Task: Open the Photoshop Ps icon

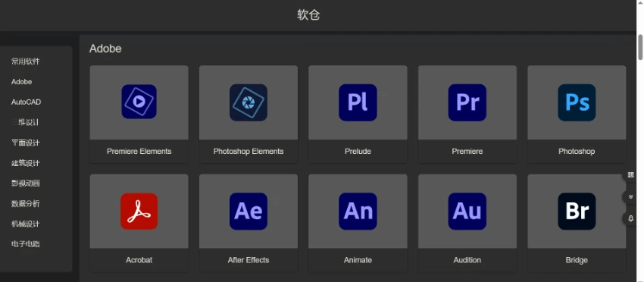Action: (577, 102)
